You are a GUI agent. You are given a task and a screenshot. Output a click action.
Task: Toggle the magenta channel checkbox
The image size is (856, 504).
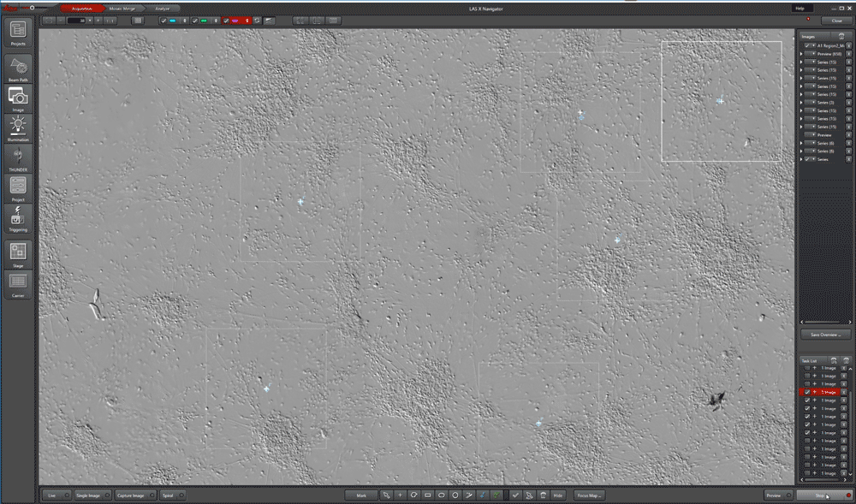pos(226,21)
